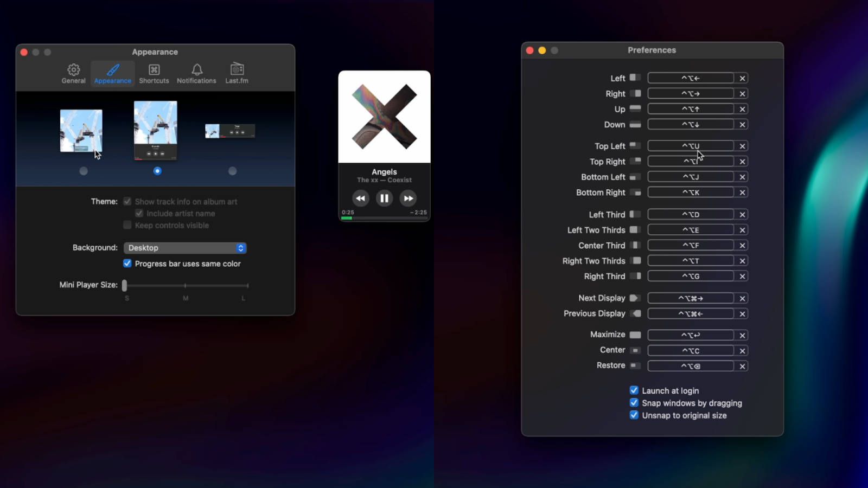The image size is (868, 488).
Task: Choose the first theme radio button
Action: click(x=83, y=171)
